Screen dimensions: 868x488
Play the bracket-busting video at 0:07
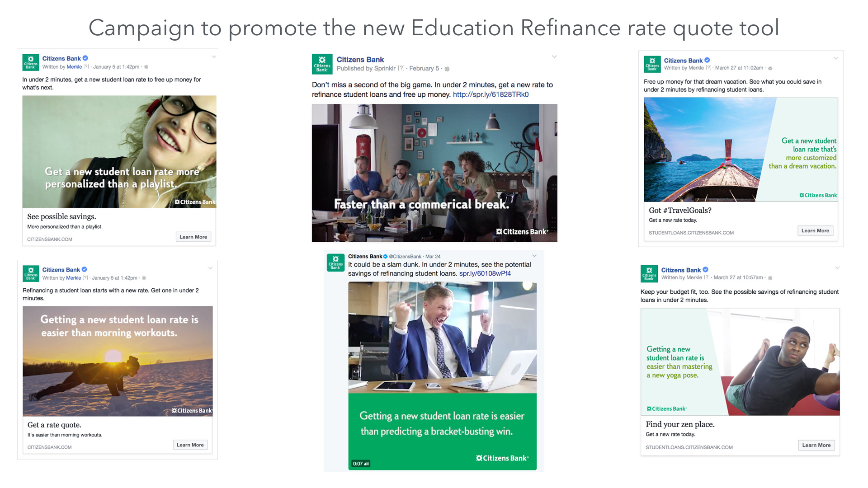[x=443, y=376]
